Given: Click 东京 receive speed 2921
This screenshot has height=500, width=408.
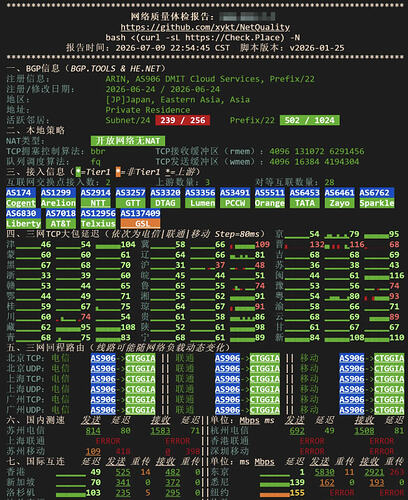Looking at the screenshot, I should point(374,472).
